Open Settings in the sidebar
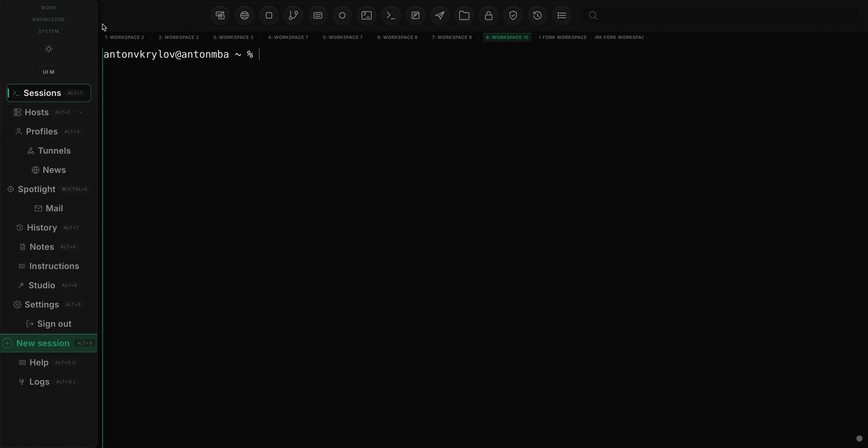The height and width of the screenshot is (448, 868). [49, 304]
